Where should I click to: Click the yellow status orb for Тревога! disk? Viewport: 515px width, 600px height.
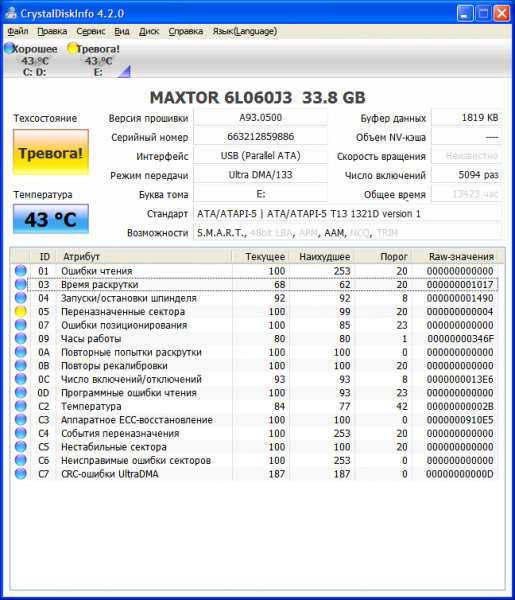[73, 48]
